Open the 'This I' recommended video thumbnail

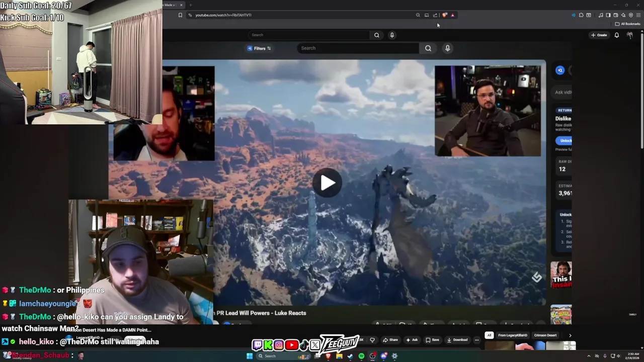[x=561, y=275]
